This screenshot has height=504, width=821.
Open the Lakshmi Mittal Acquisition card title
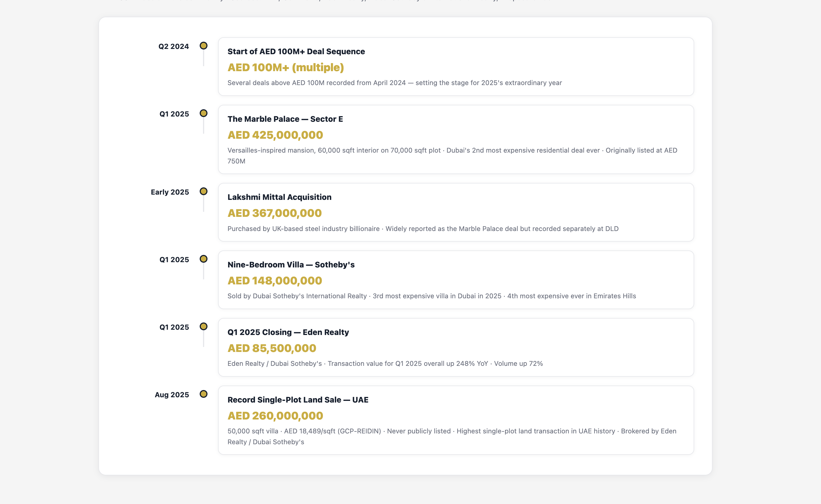click(x=279, y=197)
